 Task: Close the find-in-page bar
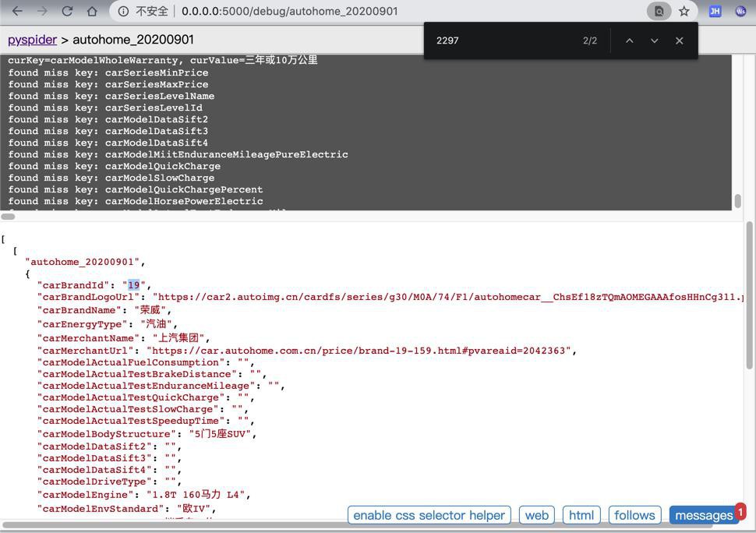pos(680,41)
